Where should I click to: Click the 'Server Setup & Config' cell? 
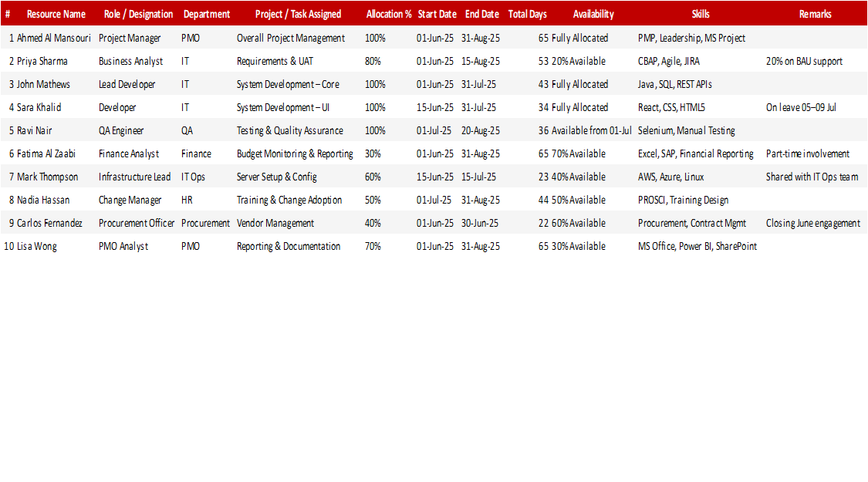[277, 177]
